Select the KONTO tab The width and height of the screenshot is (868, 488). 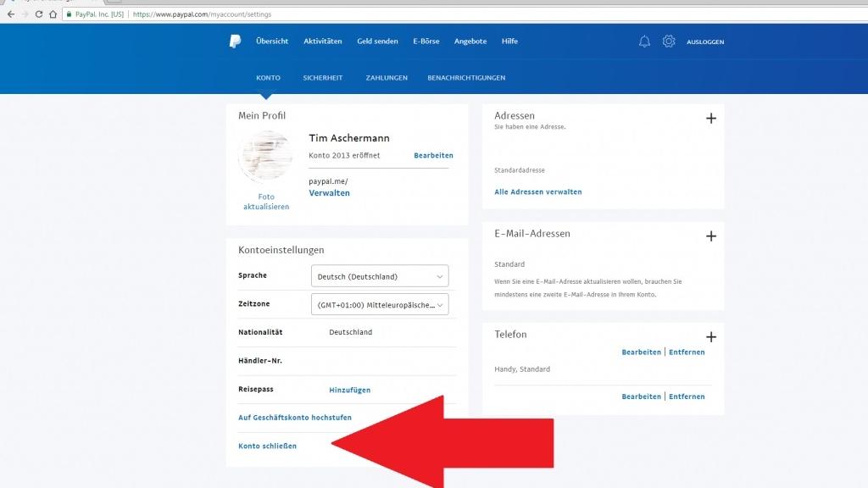[x=268, y=78]
